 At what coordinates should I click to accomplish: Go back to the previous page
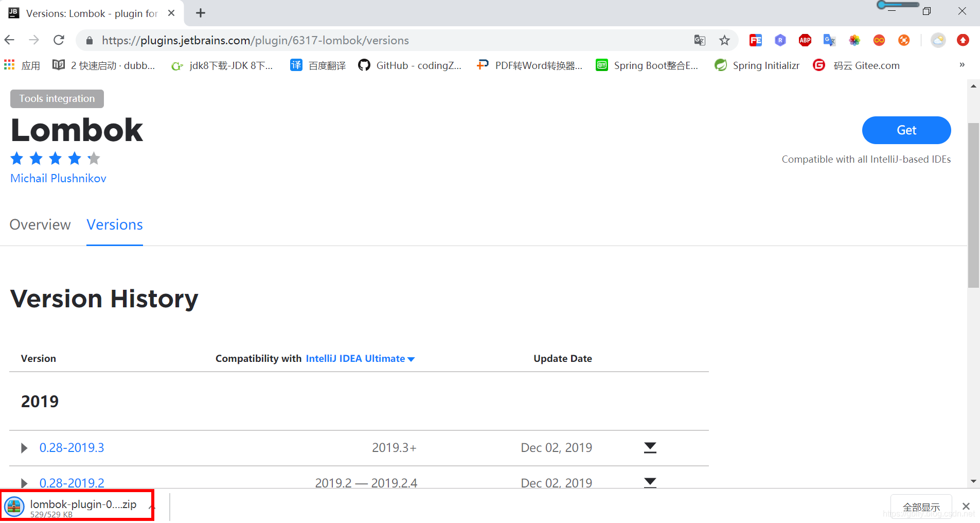click(x=9, y=40)
